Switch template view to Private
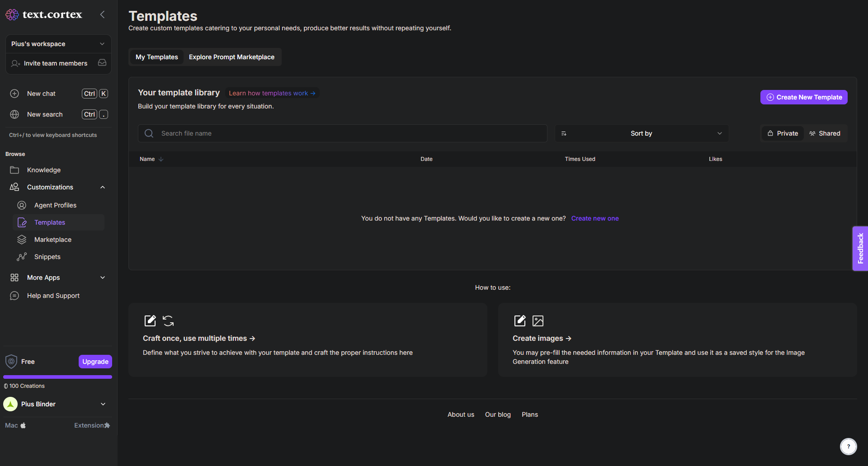 pyautogui.click(x=783, y=133)
